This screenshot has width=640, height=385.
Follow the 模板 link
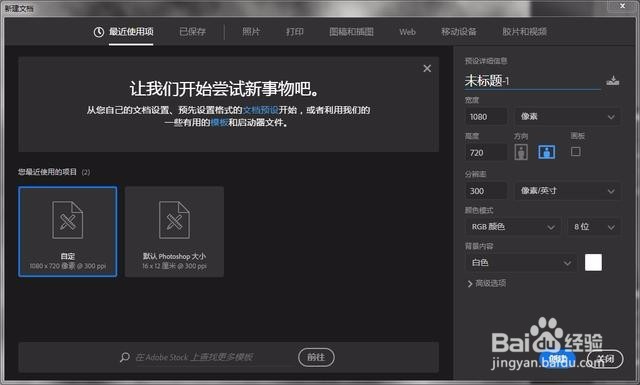click(219, 122)
